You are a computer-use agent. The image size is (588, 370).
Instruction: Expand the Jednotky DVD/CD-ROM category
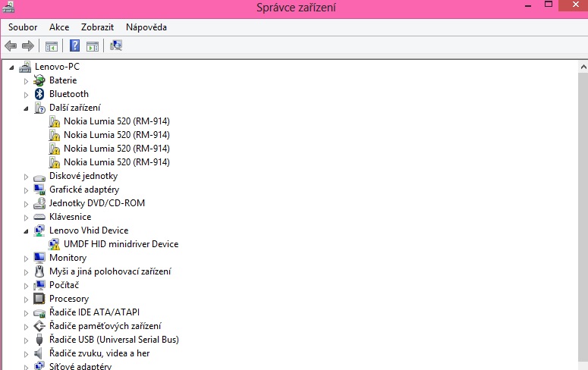26,204
